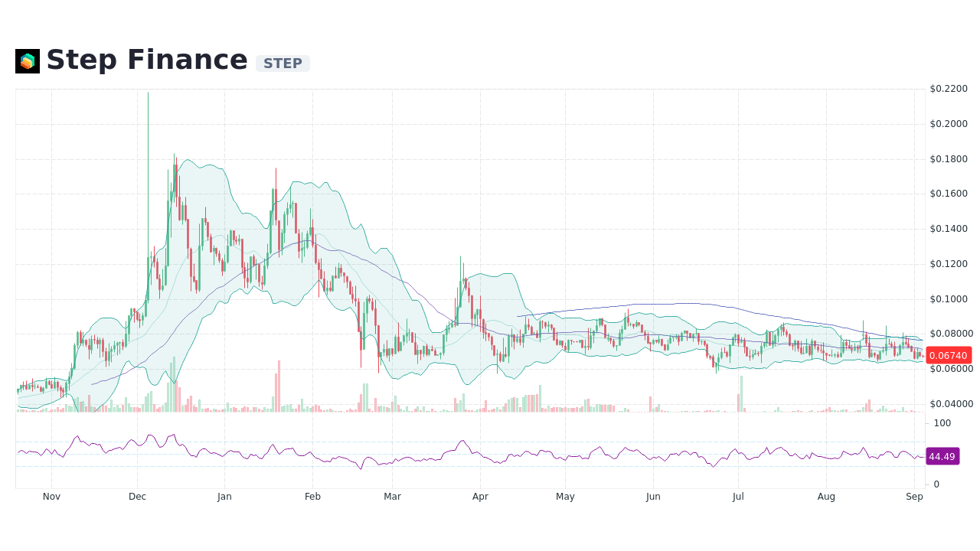
Task: Click the purple RSI value badge 44.49
Action: tap(942, 456)
